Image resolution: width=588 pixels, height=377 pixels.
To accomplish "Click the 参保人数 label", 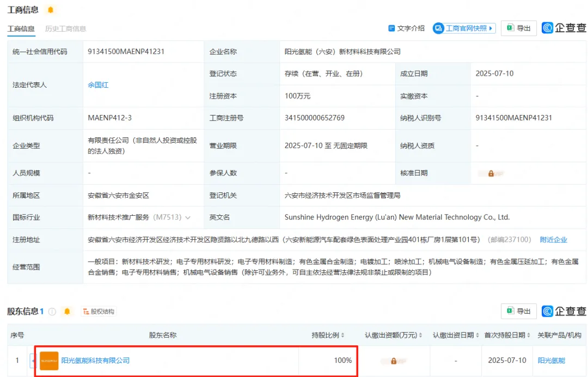I will pyautogui.click(x=223, y=173).
